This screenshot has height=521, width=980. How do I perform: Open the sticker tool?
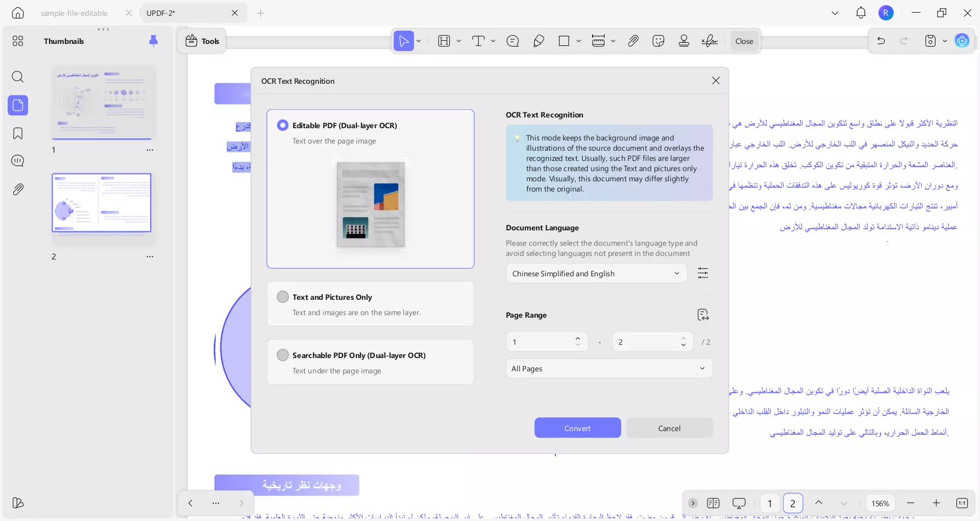click(x=658, y=41)
